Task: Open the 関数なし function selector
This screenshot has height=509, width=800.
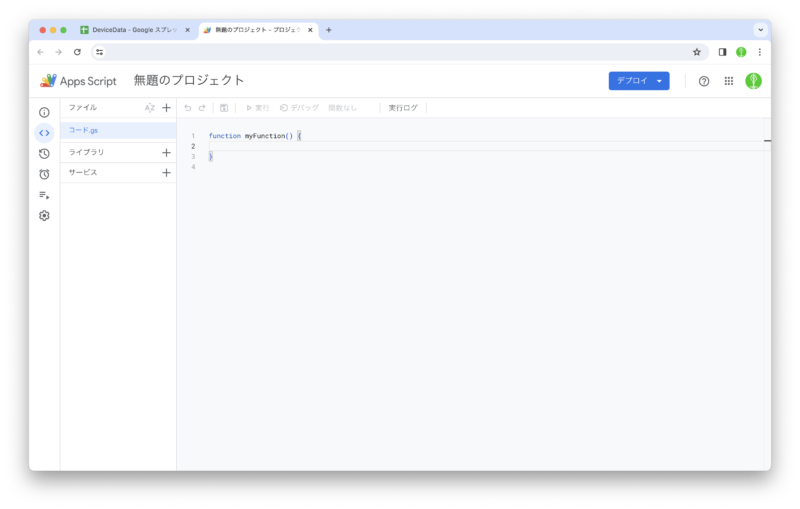Action: click(343, 108)
